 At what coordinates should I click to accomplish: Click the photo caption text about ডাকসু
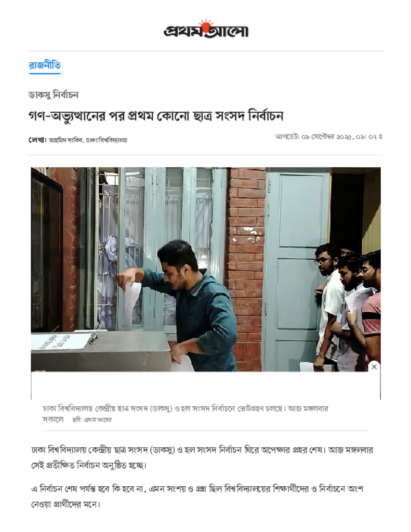point(185,413)
